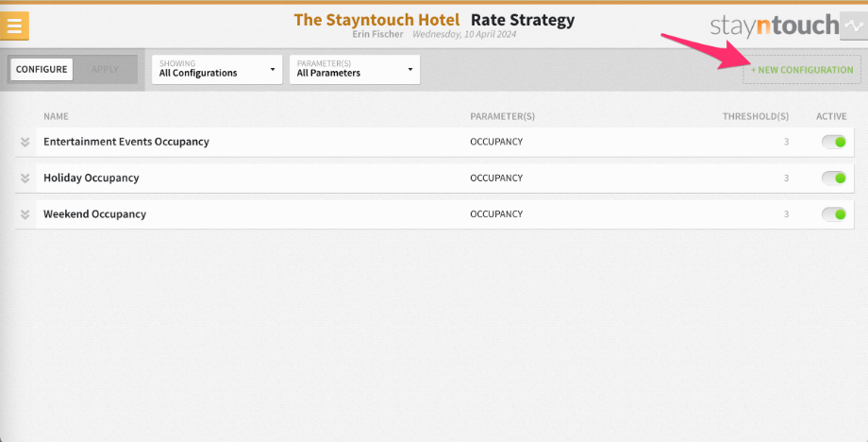Open the Showing All Configurations dropdown
Image resolution: width=868 pixels, height=442 pixels.
point(217,69)
